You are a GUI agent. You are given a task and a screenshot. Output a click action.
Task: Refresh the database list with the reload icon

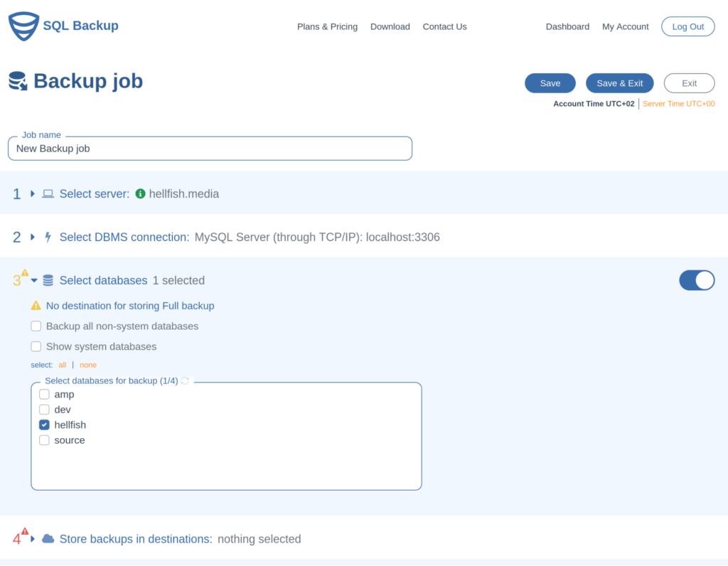(185, 381)
